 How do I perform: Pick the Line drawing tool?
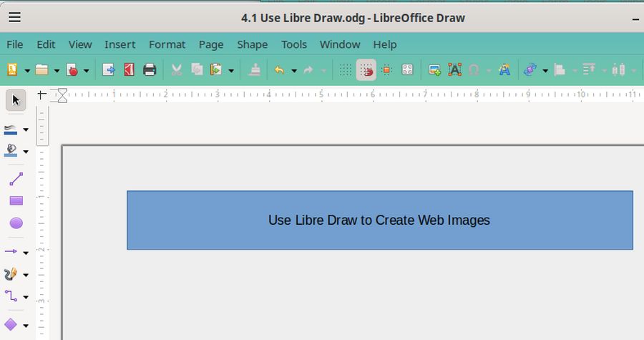[x=16, y=179]
